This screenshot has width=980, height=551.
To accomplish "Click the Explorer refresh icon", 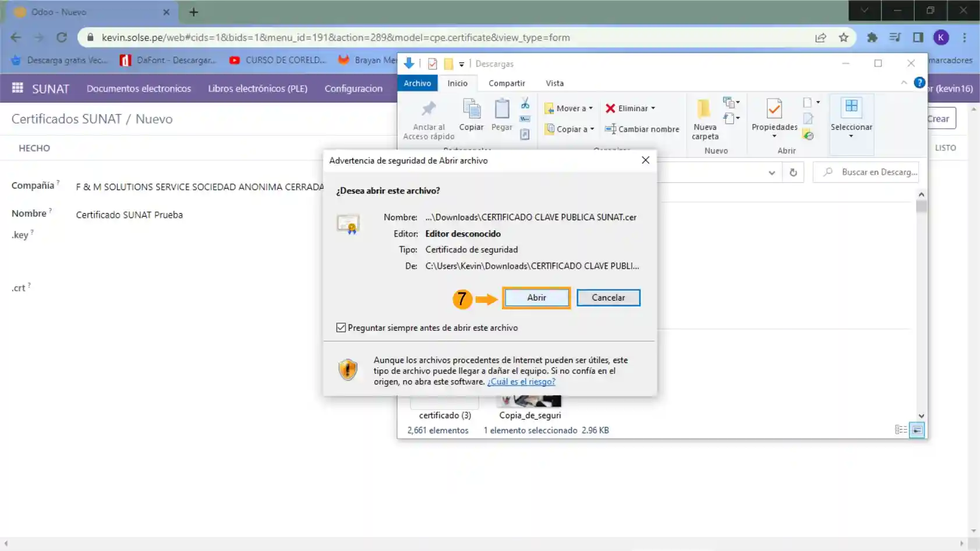I will pyautogui.click(x=793, y=172).
